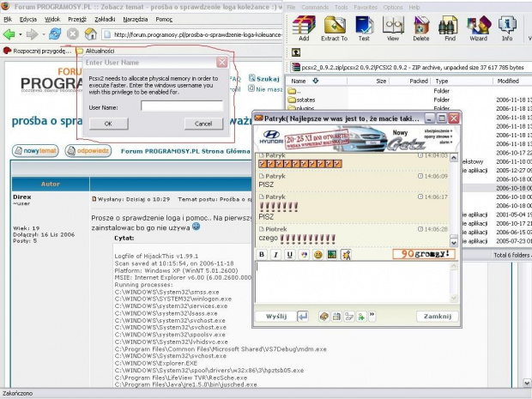Click Size column header in WinRAR
532x399 pixels.
(x=368, y=81)
